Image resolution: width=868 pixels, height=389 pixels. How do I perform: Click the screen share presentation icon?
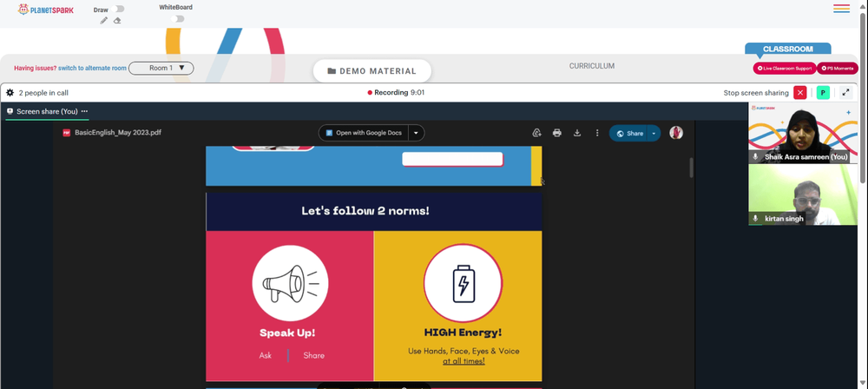(10, 111)
